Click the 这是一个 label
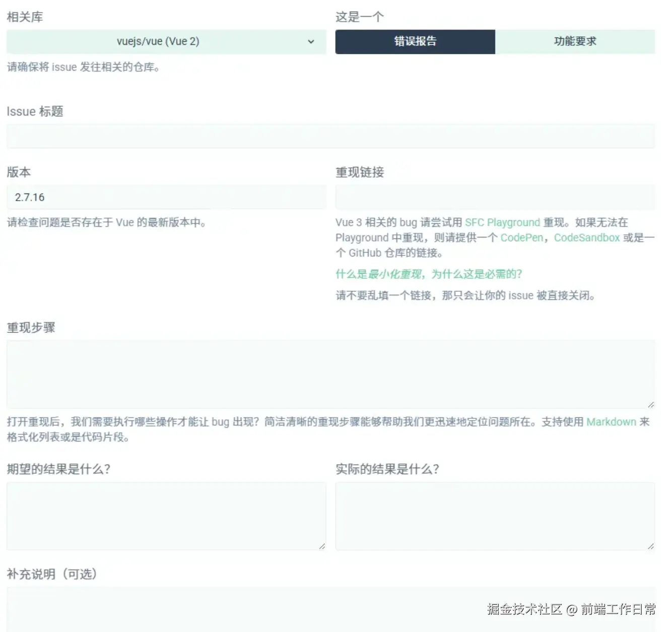Screen dimensions: 672x632 tap(360, 17)
